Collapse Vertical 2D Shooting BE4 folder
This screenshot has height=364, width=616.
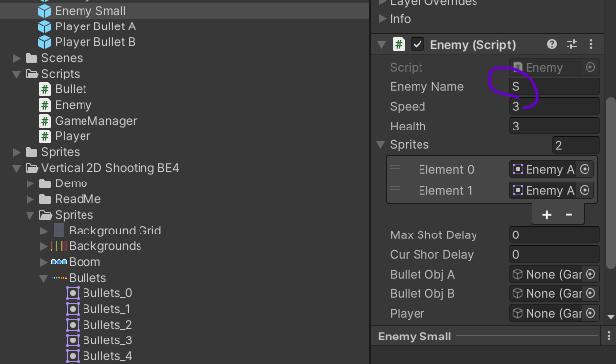click(x=17, y=169)
